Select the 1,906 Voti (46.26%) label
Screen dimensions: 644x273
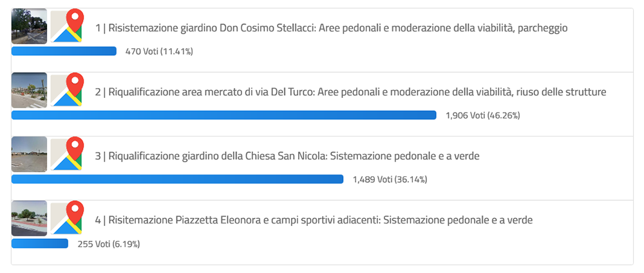[482, 116]
